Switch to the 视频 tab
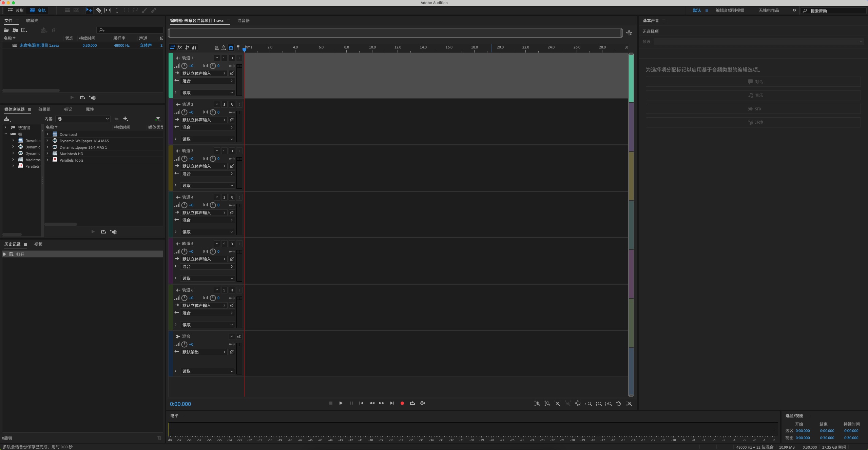The width and height of the screenshot is (868, 450). [38, 244]
